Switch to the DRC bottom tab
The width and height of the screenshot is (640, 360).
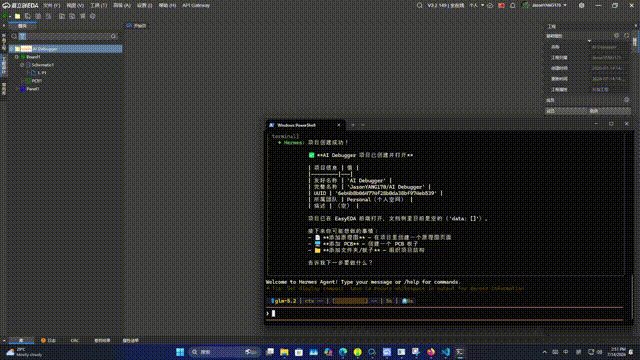click(75, 340)
